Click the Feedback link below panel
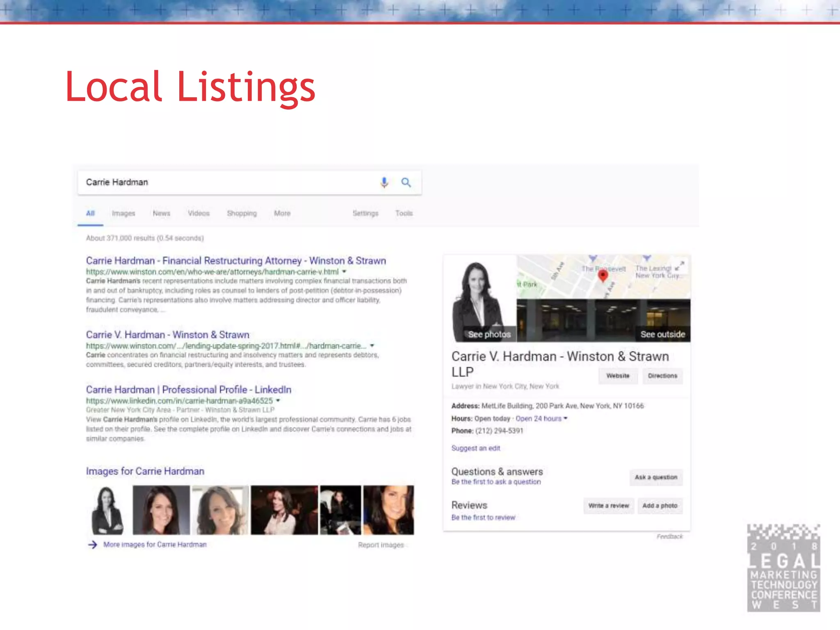The width and height of the screenshot is (840, 630). pos(669,536)
